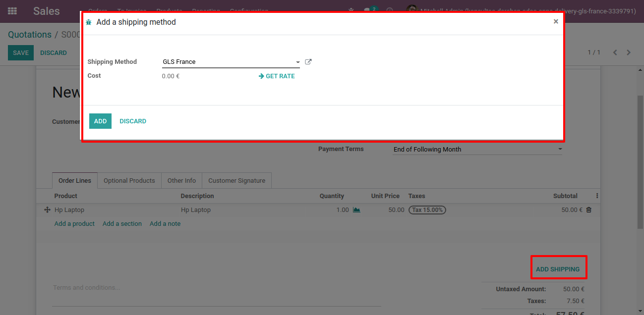Open the Customer Signature tab
644x315 pixels.
click(237, 181)
